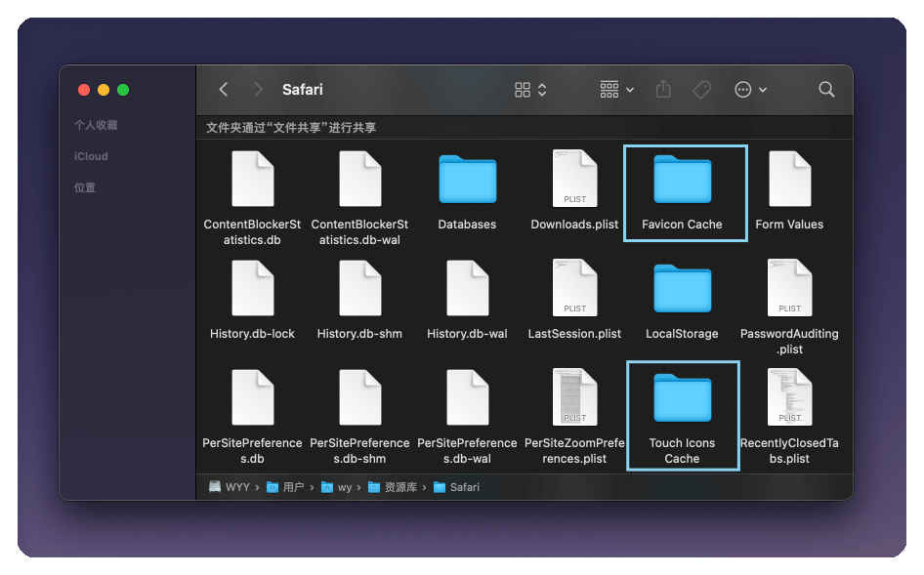Image resolution: width=924 pixels, height=575 pixels.
Task: Select RecentlyClosedTabs.plist file icon
Action: [789, 397]
